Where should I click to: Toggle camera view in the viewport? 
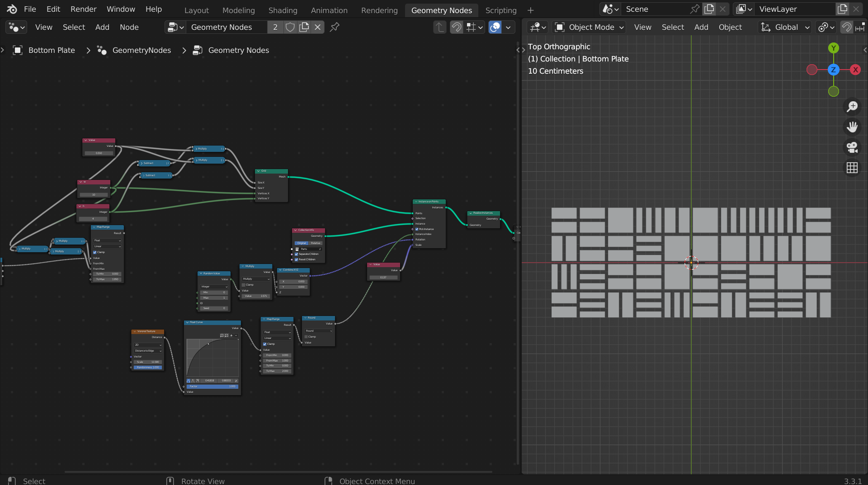tap(852, 147)
